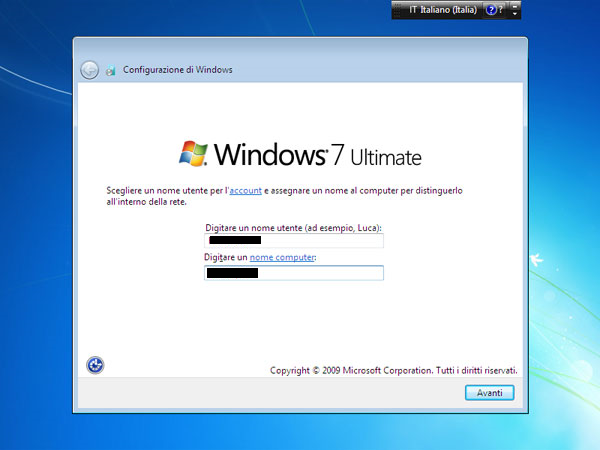Click the 'Digitare un nome utente' label
This screenshot has height=450, width=600.
(x=293, y=228)
